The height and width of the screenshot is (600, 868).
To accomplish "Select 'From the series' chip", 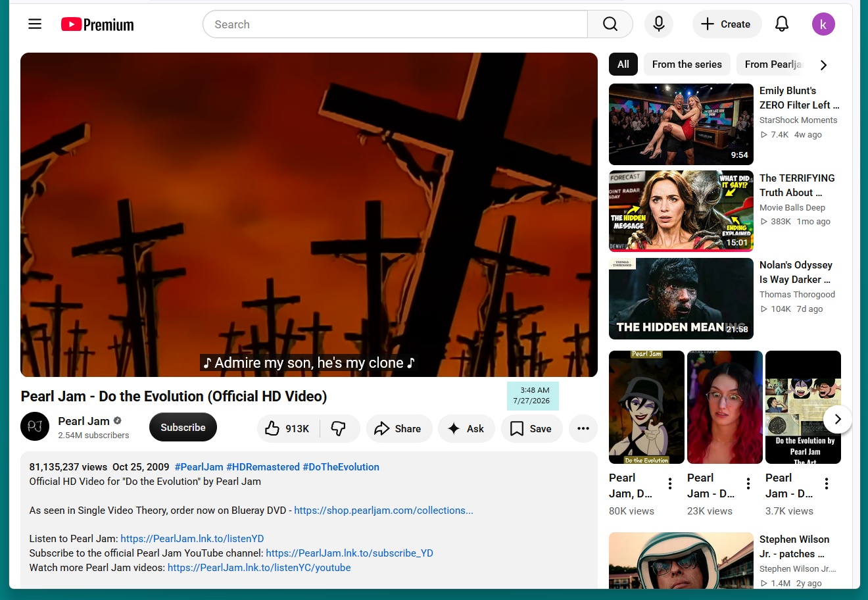I will tap(687, 64).
